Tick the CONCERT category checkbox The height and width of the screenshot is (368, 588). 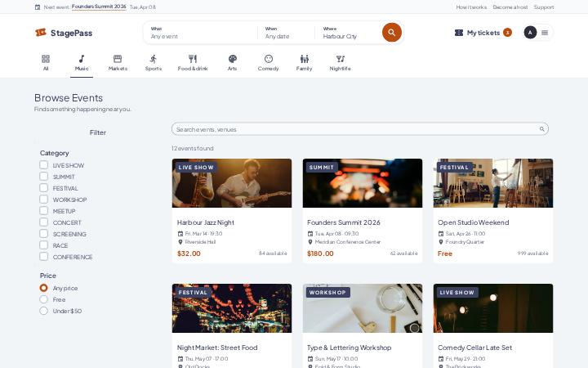(44, 222)
